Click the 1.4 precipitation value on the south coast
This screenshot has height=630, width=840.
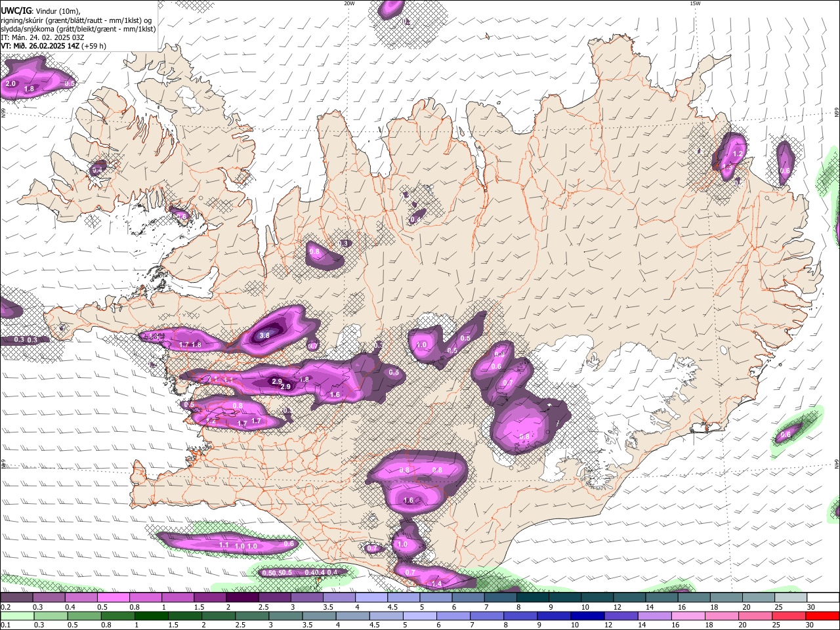pos(436,584)
